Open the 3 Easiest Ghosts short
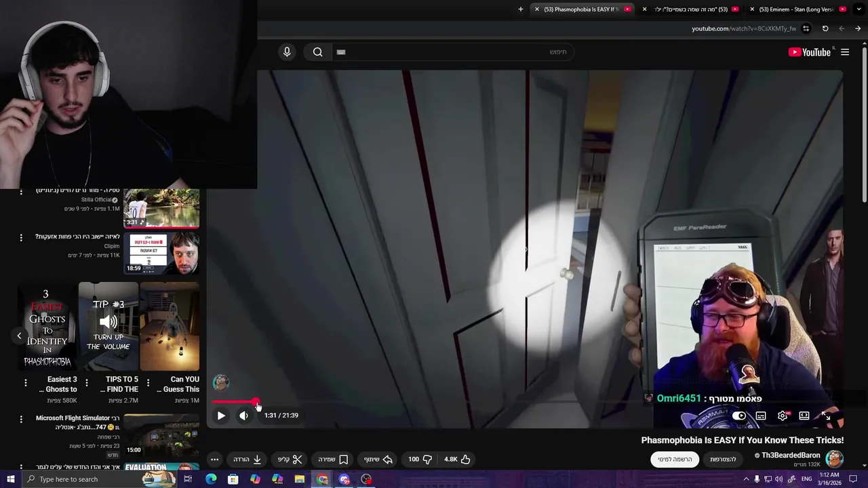This screenshot has height=488, width=868. [x=47, y=327]
